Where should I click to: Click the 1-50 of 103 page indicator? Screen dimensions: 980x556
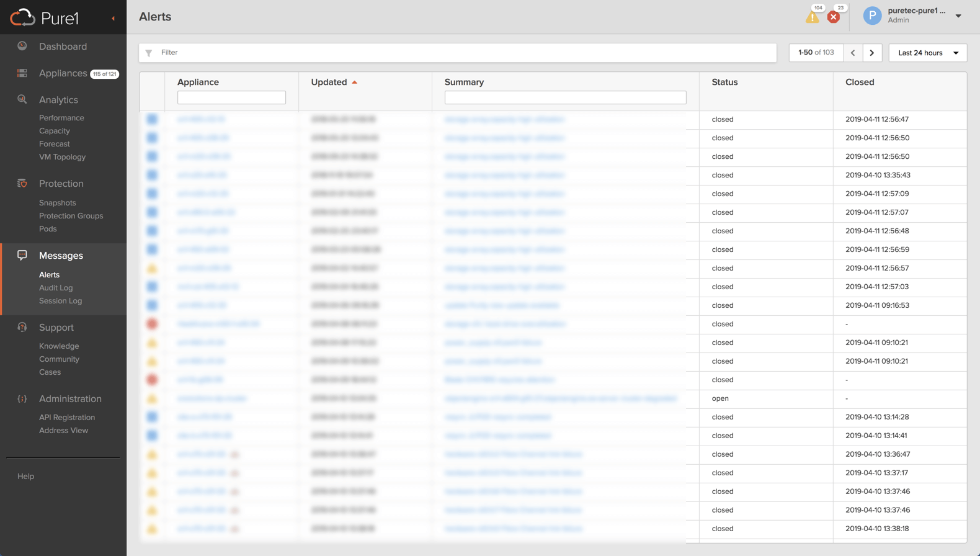tap(816, 53)
